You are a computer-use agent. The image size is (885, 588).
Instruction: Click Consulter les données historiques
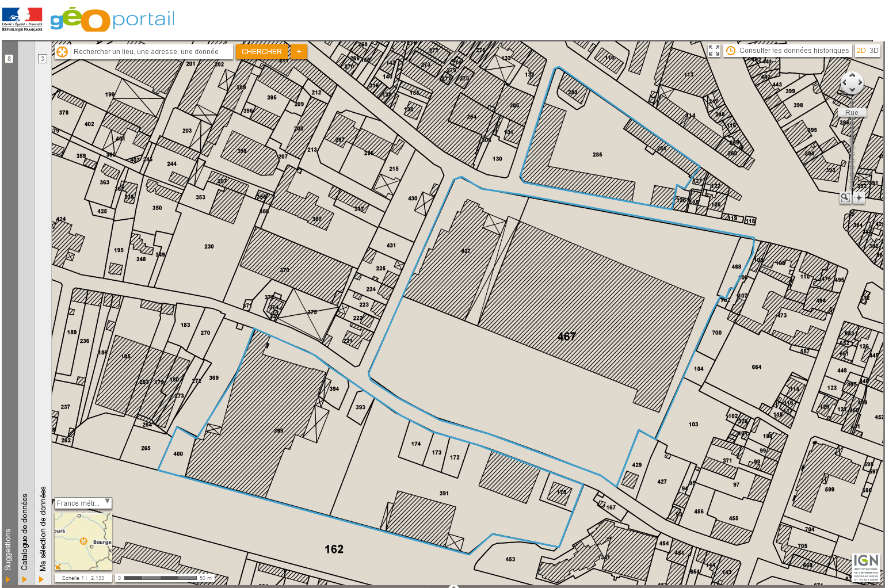[794, 51]
